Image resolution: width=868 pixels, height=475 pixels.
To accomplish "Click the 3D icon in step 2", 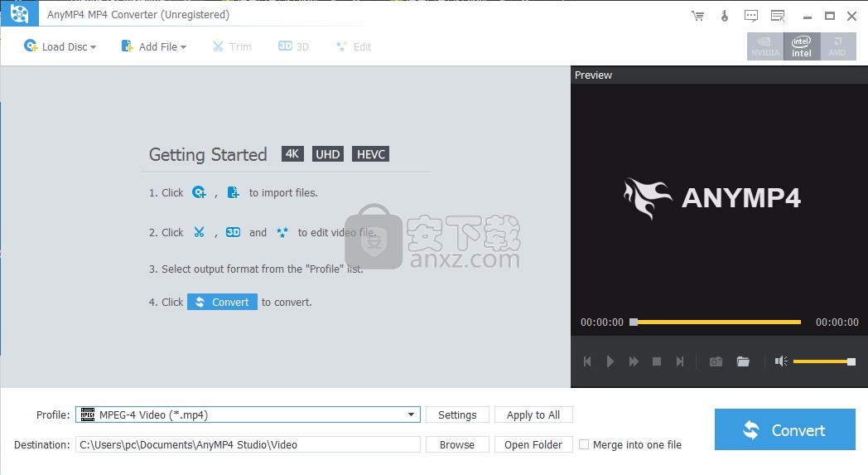I will click(x=233, y=232).
